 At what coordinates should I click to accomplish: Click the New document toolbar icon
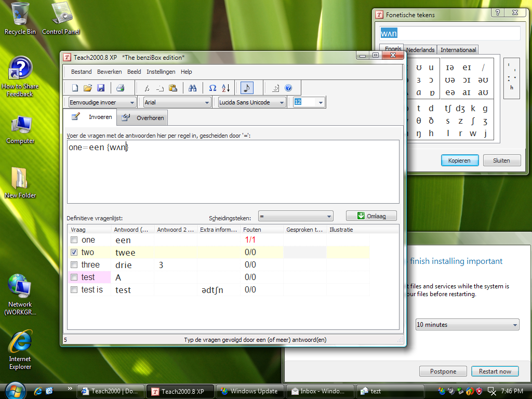(x=75, y=88)
